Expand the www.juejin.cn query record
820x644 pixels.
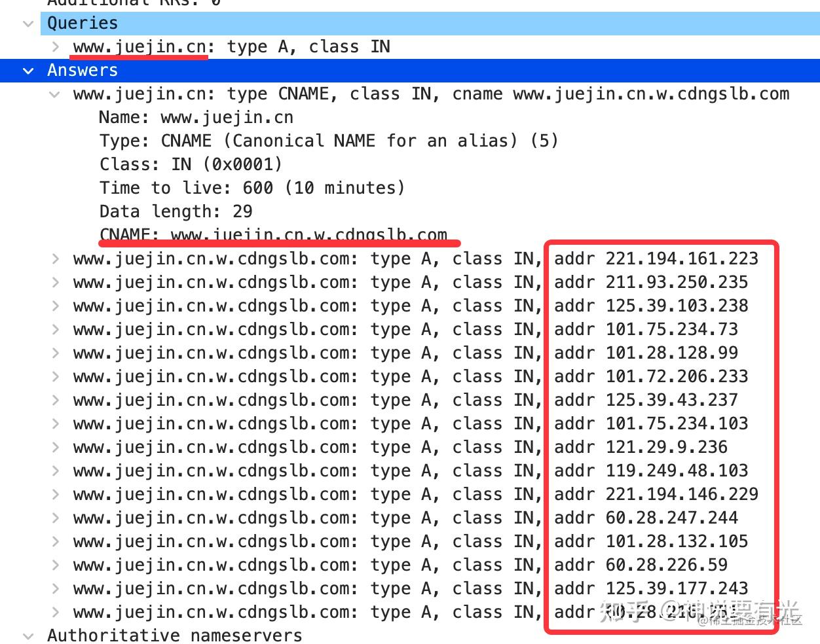pos(54,46)
